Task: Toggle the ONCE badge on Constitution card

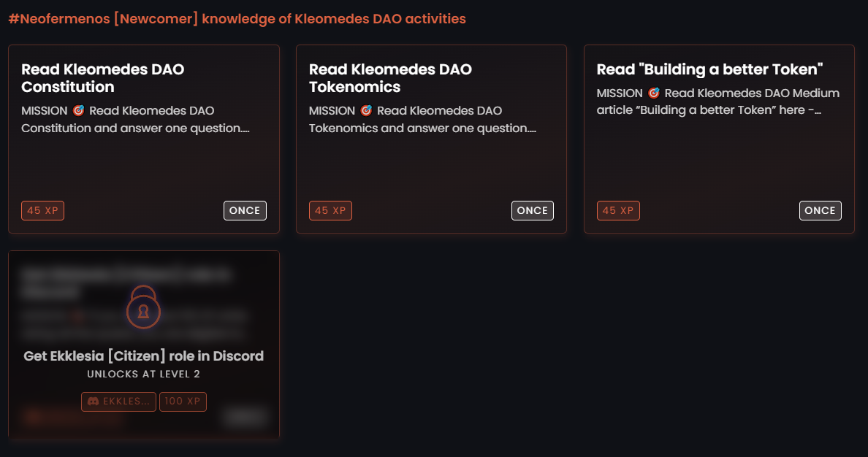Action: 245,210
